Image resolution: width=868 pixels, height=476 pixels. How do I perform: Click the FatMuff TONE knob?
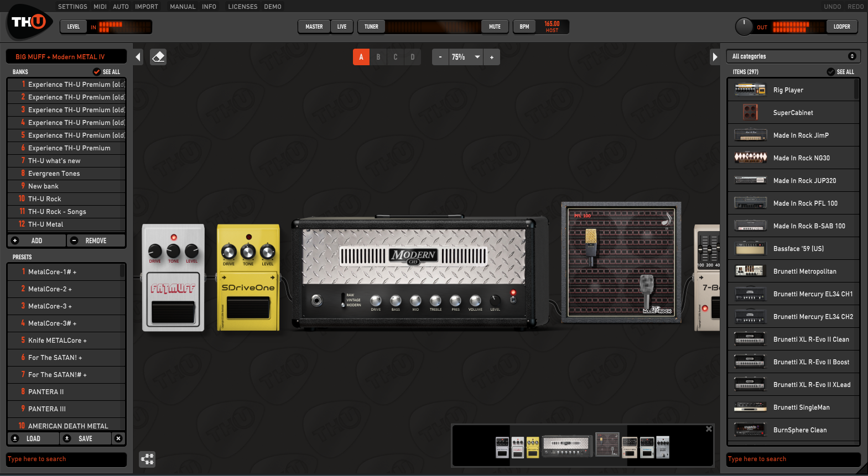pyautogui.click(x=174, y=250)
